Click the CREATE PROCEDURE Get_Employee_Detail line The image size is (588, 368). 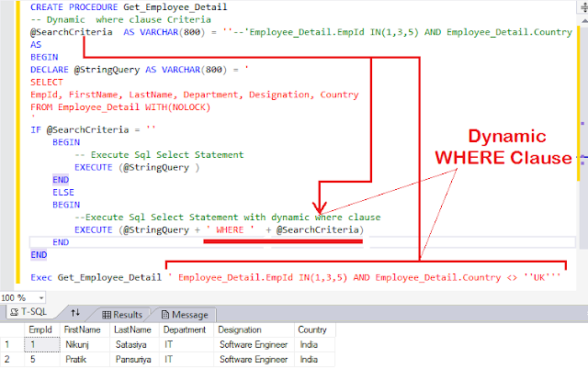click(x=129, y=7)
